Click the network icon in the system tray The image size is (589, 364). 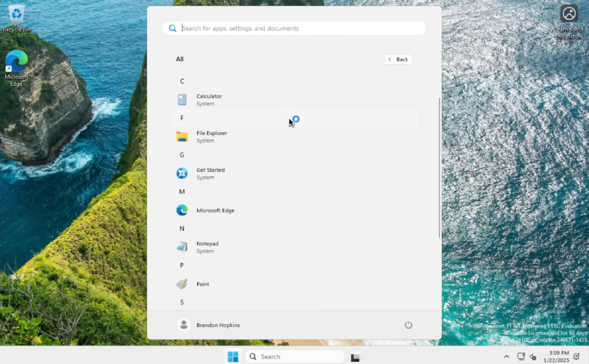pos(521,357)
